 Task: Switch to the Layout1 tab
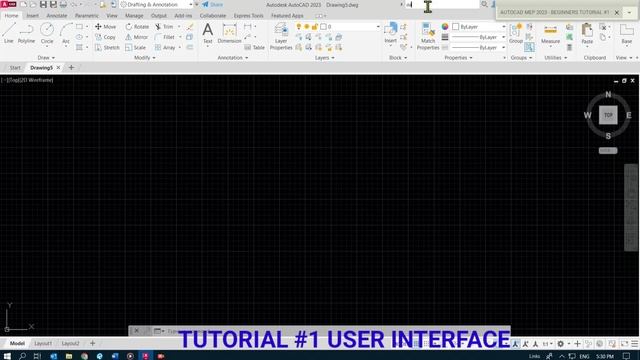click(43, 344)
